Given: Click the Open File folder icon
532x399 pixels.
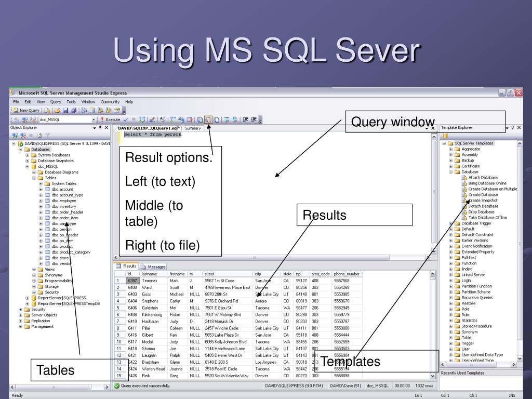Looking at the screenshot, I should click(x=57, y=110).
